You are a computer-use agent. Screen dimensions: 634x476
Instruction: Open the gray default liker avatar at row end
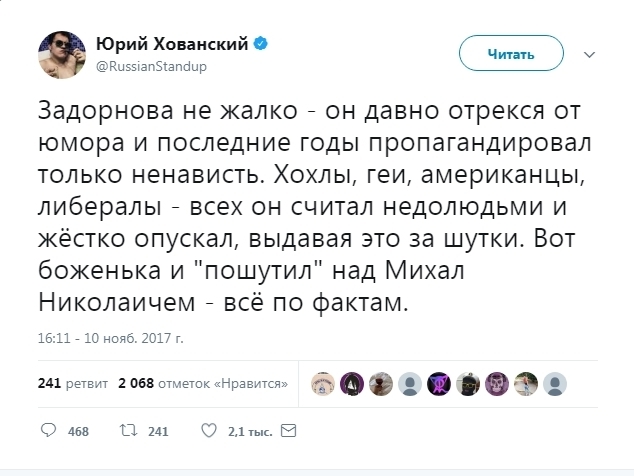pos(555,382)
